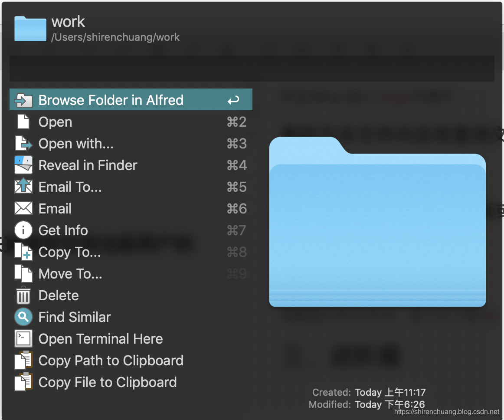Click the Reveal in Finder icon
504x420 pixels.
[x=23, y=165]
